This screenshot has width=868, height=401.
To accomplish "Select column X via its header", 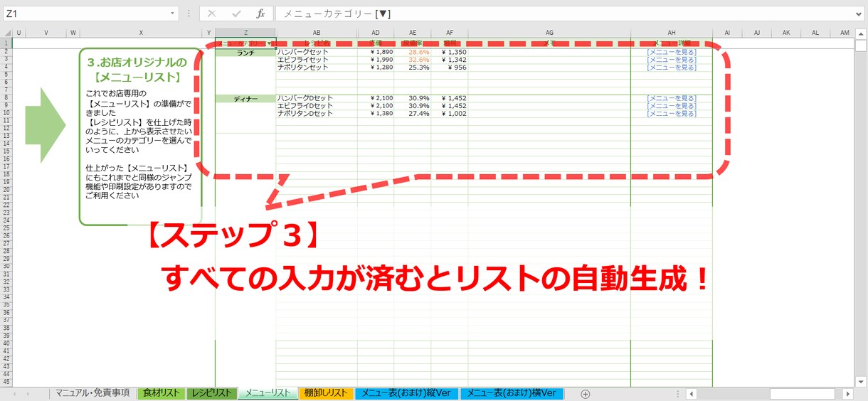I will click(141, 33).
